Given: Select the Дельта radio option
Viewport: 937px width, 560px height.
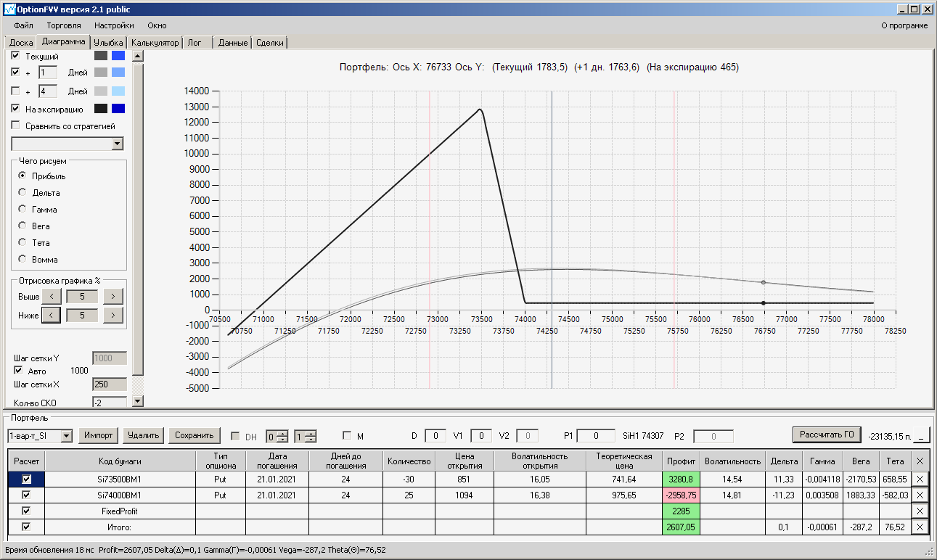Looking at the screenshot, I should point(22,193).
